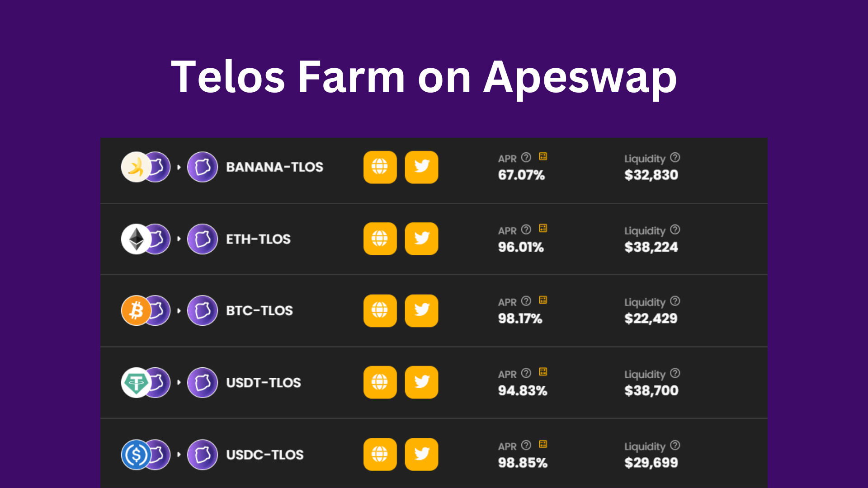Select the USDT-TLOS farm name
868x488 pixels.
coord(264,383)
